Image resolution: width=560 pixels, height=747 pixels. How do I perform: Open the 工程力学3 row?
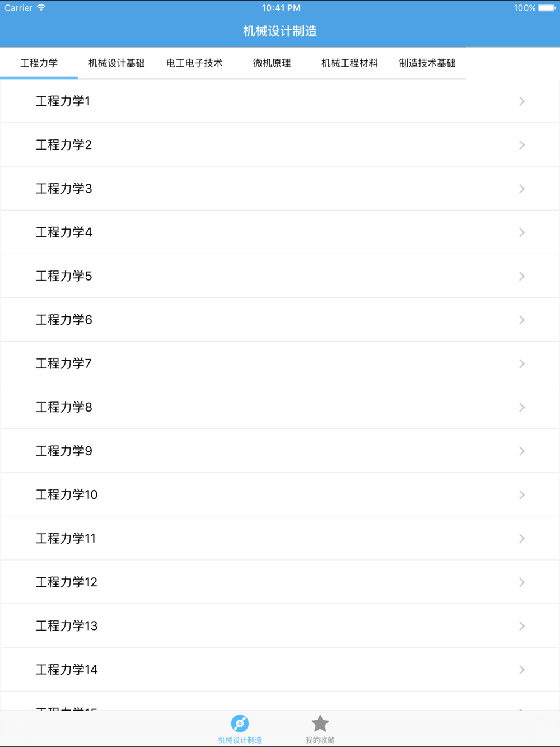(x=280, y=189)
